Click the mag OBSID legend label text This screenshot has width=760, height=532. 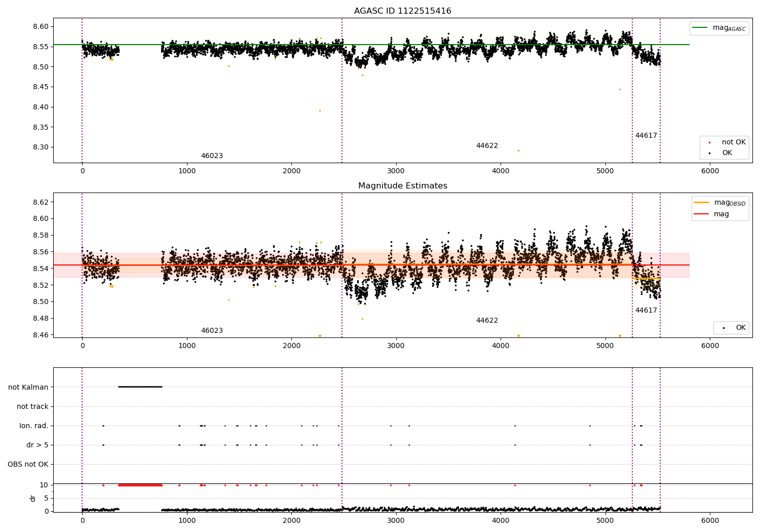tap(730, 203)
